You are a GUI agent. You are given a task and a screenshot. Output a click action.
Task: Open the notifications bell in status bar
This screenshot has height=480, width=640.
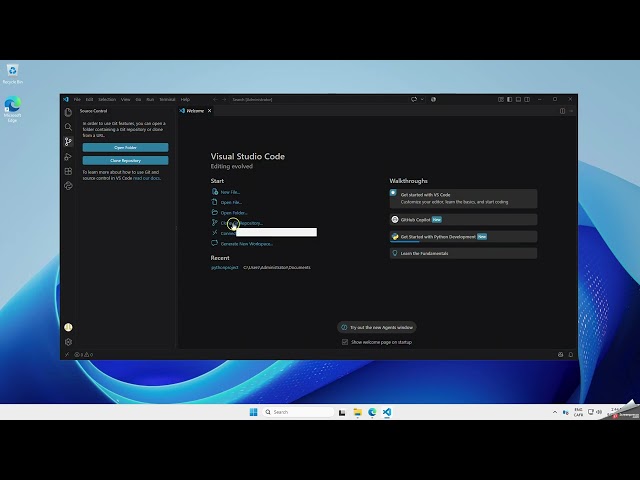pos(571,355)
